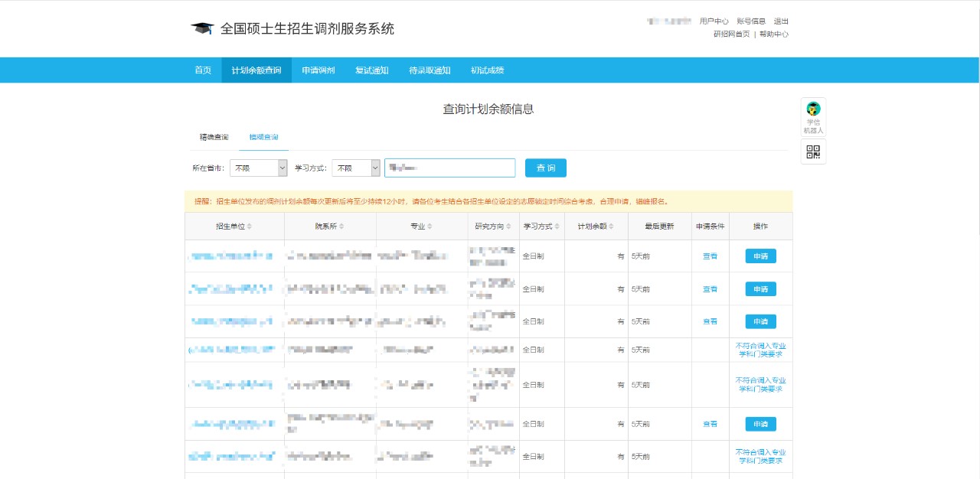Image resolution: width=980 pixels, height=479 pixels.
Task: Expand the 所在省市 province dropdown
Action: [x=259, y=168]
